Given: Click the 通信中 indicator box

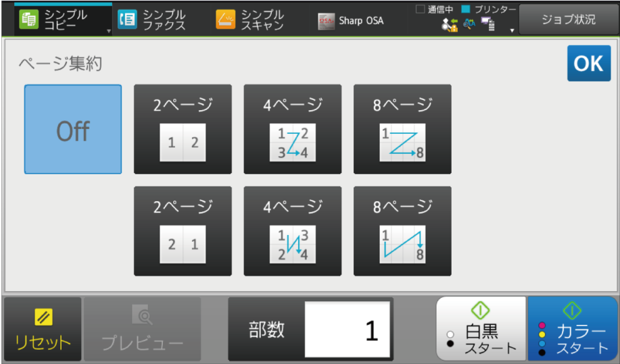Looking at the screenshot, I should coord(421,9).
